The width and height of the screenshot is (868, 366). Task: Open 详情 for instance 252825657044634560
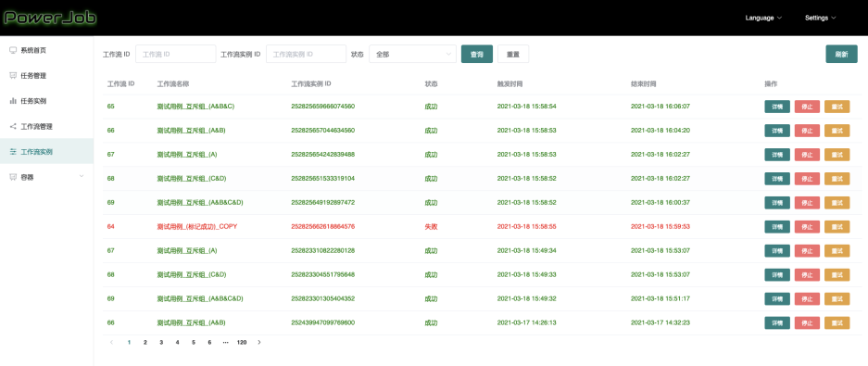coord(777,131)
